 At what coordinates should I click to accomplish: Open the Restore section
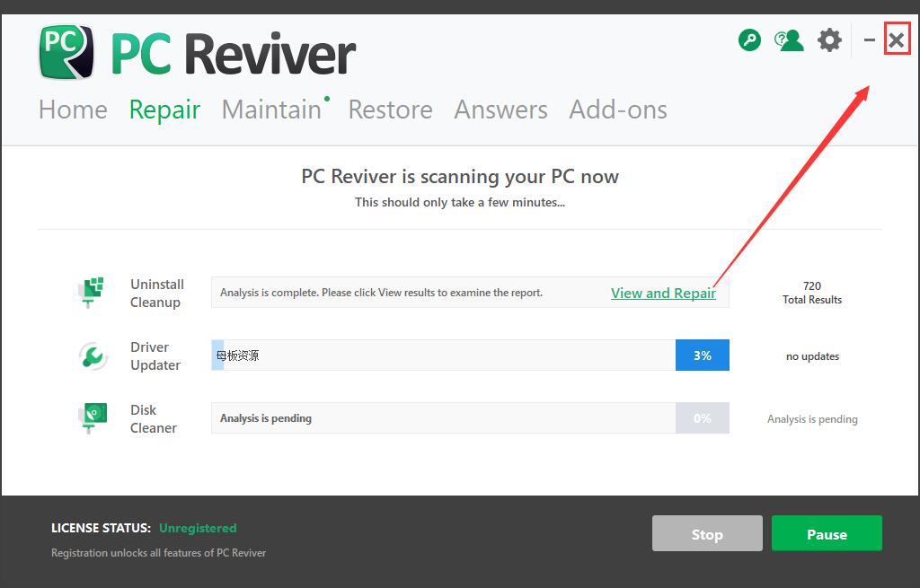click(x=390, y=110)
